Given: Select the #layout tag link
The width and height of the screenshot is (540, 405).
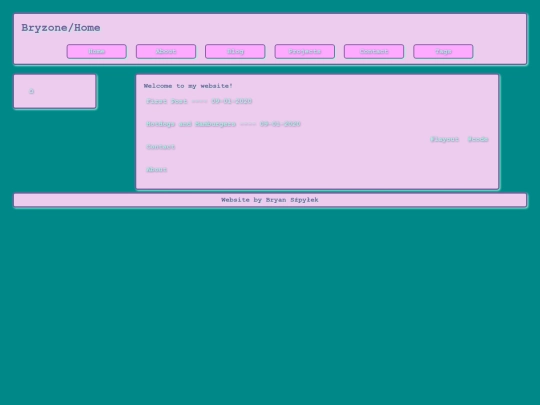Looking at the screenshot, I should click(445, 139).
